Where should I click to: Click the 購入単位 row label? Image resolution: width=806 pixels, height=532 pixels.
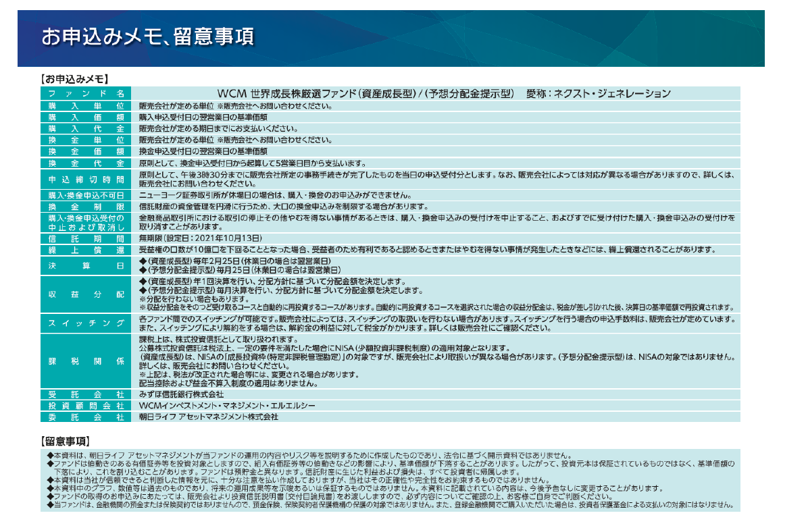click(86, 106)
